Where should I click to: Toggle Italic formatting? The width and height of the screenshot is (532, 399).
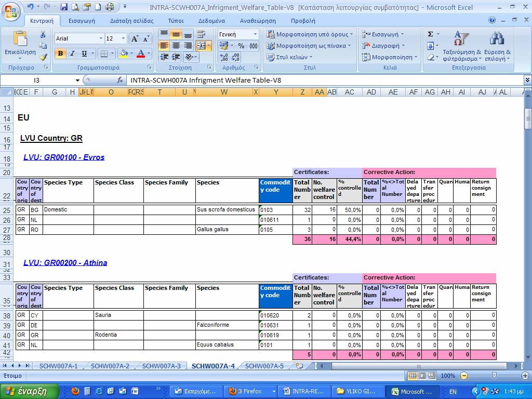[x=72, y=54]
